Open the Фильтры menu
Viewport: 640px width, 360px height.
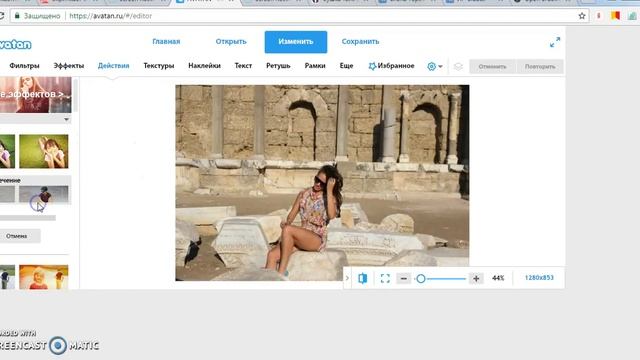[x=24, y=66]
